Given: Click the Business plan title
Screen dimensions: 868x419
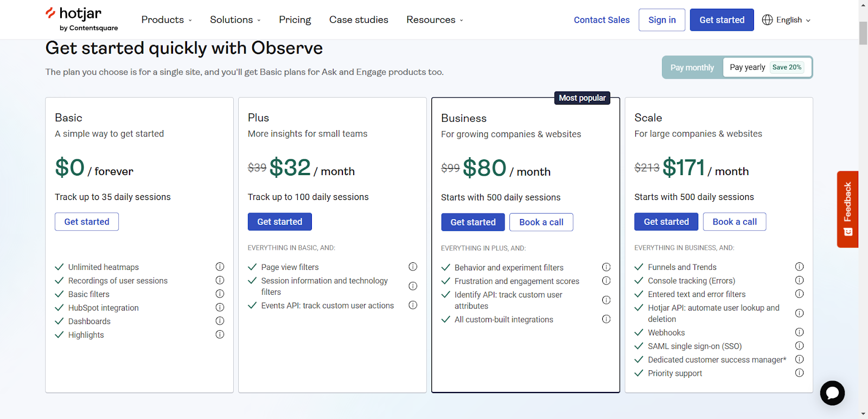Looking at the screenshot, I should (x=464, y=118).
